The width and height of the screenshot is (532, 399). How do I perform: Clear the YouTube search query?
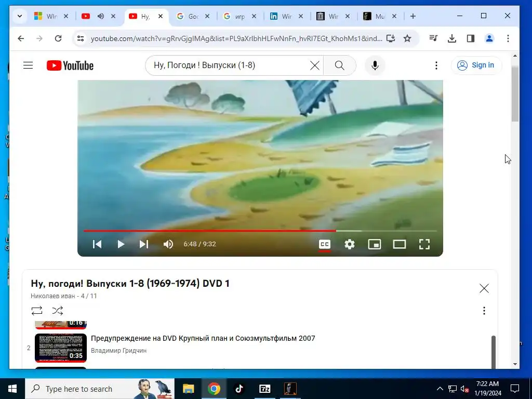pyautogui.click(x=314, y=65)
